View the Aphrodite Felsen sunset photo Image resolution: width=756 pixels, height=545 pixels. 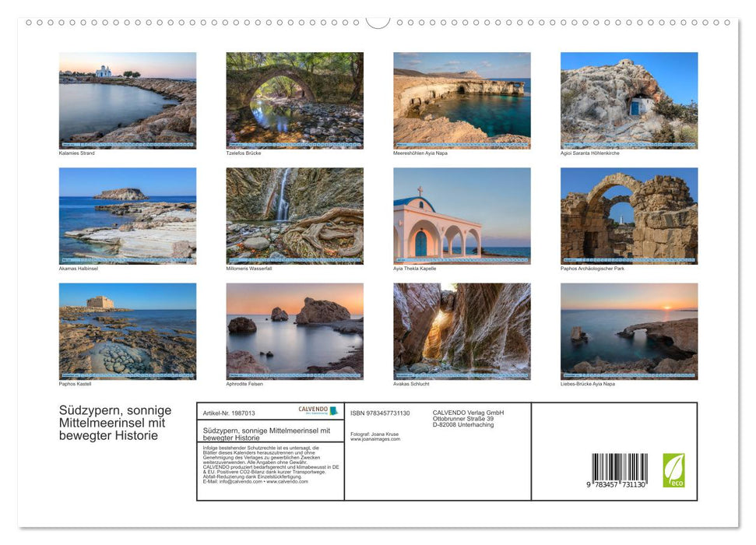[294, 331]
